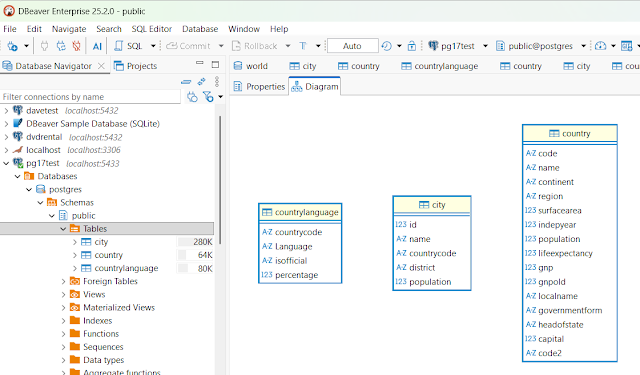Click the Filter connections by name field
The width and height of the screenshot is (640, 375).
click(91, 97)
